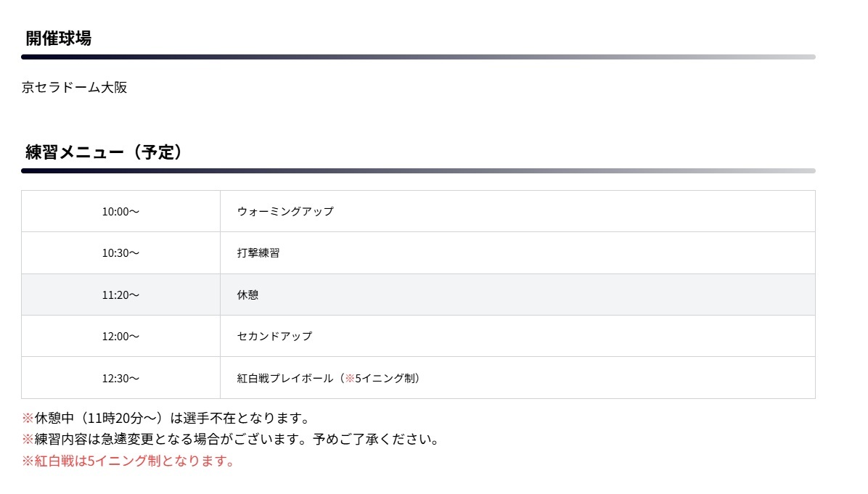868x494 pixels.
Task: Click the red ※ mark inside the table
Action: [350, 378]
